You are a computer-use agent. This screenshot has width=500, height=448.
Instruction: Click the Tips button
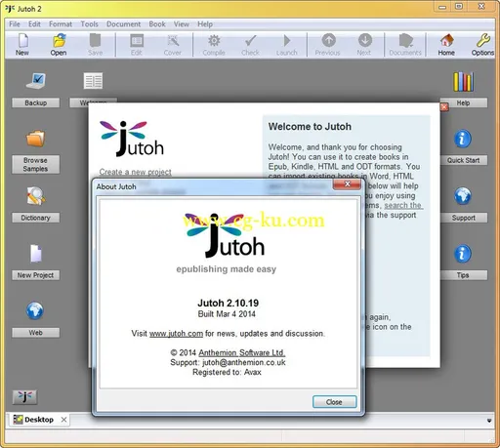tap(464, 275)
